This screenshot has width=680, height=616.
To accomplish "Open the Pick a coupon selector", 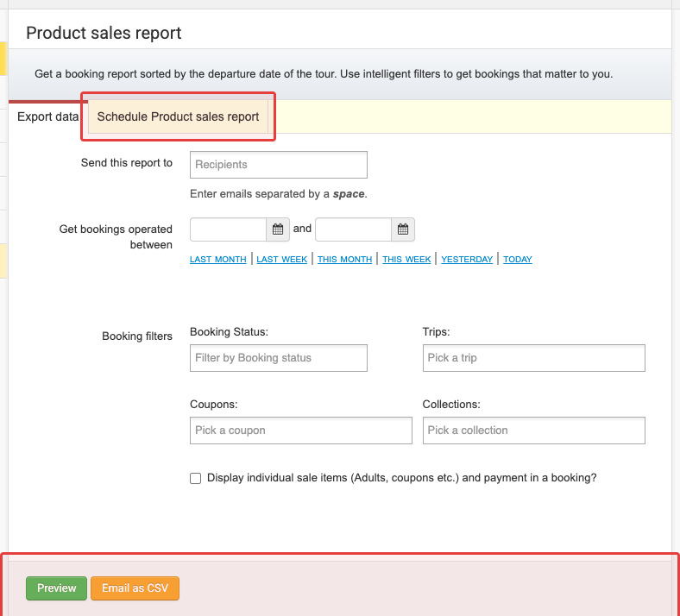I will point(301,431).
